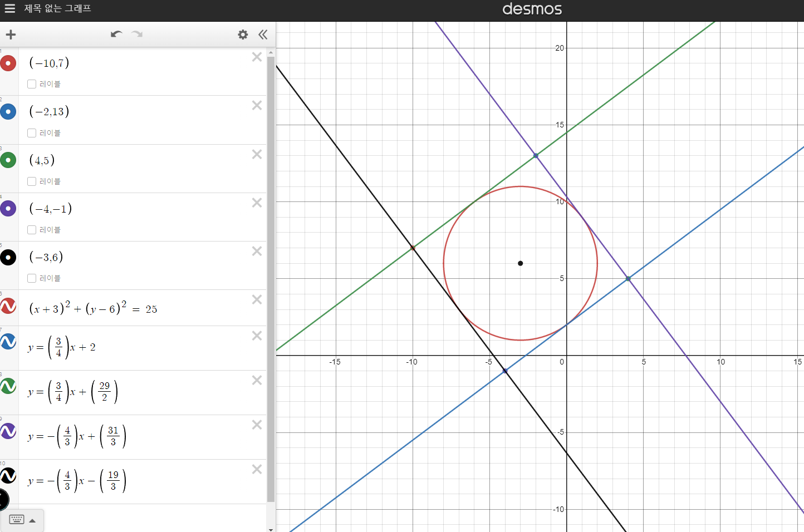
Task: Open the hamburger menu
Action: (9, 8)
